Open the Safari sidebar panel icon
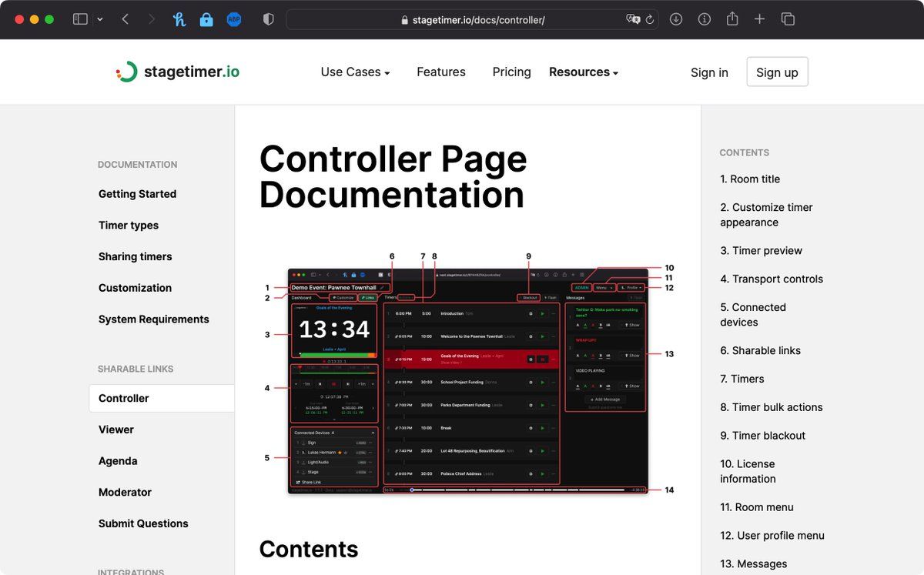 coord(80,19)
